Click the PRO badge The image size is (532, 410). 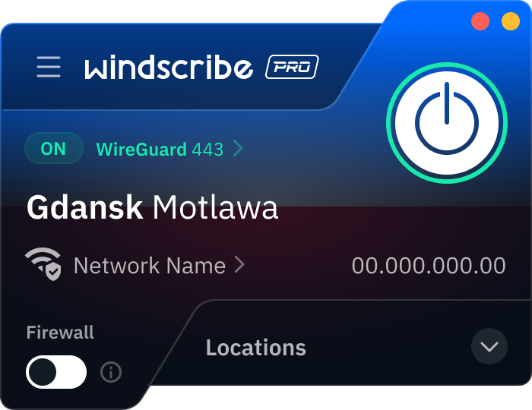click(292, 67)
